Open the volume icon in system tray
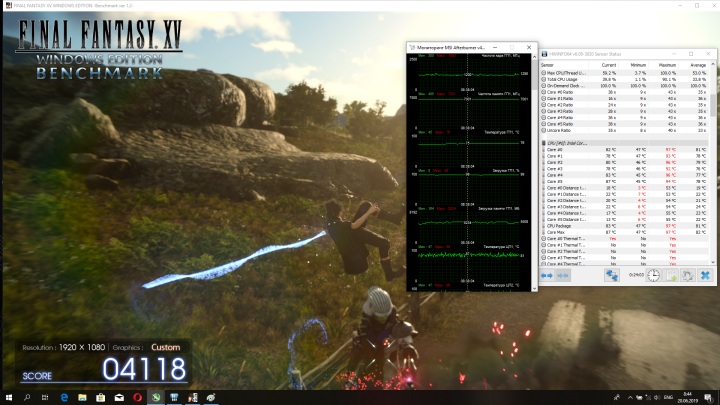The height and width of the screenshot is (405, 720). (657, 397)
